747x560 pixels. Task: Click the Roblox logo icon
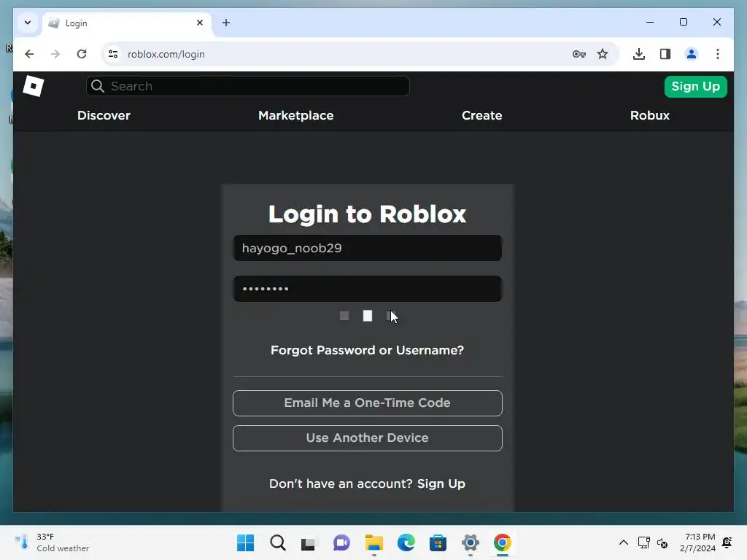tap(34, 86)
